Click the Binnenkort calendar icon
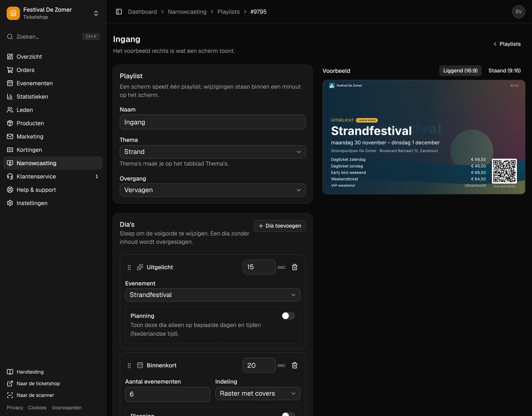 pyautogui.click(x=140, y=365)
